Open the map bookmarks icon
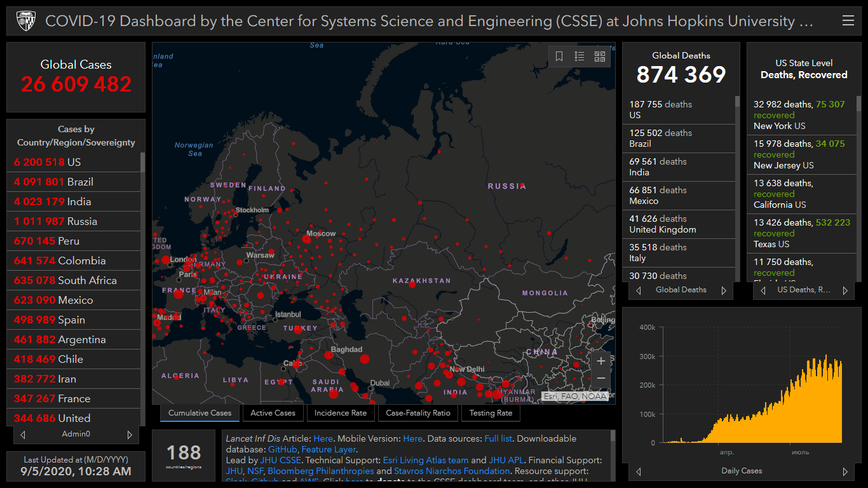This screenshot has height=488, width=868. 559,57
